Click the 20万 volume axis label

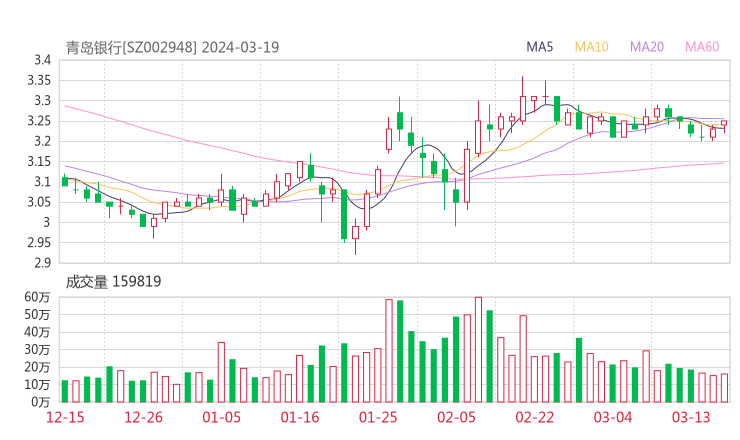[x=37, y=367]
